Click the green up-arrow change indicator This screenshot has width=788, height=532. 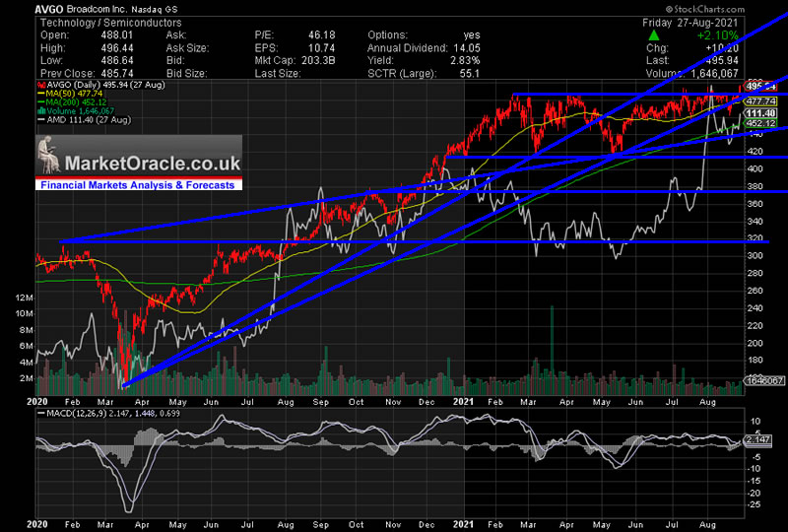click(x=654, y=35)
